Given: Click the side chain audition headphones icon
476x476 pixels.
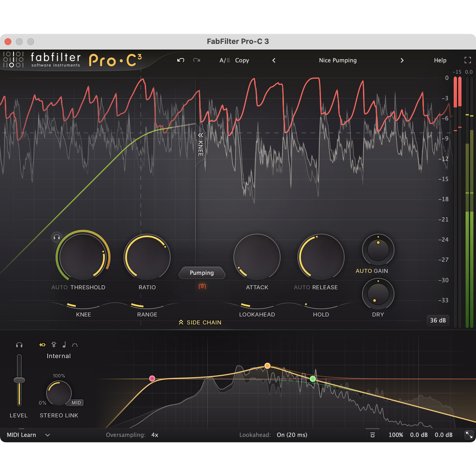Looking at the screenshot, I should click(19, 345).
